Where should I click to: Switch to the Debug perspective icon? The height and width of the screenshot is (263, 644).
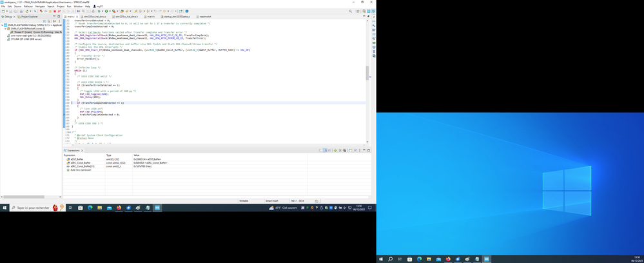tap(373, 11)
